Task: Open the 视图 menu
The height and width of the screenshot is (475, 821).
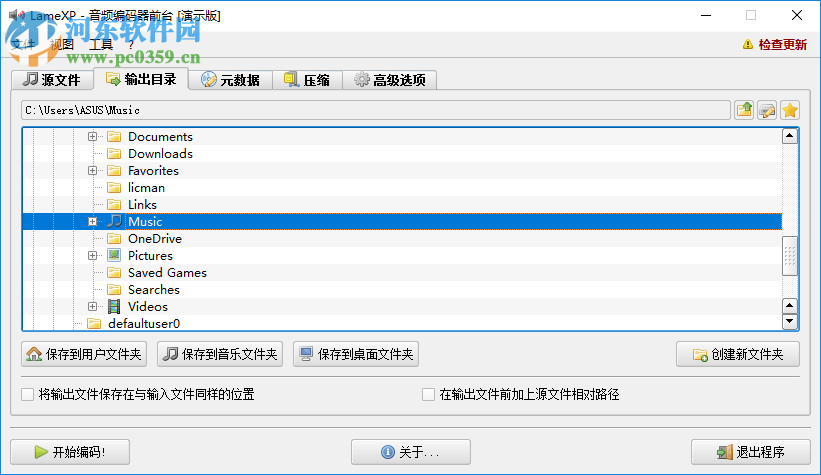Action: pyautogui.click(x=62, y=45)
